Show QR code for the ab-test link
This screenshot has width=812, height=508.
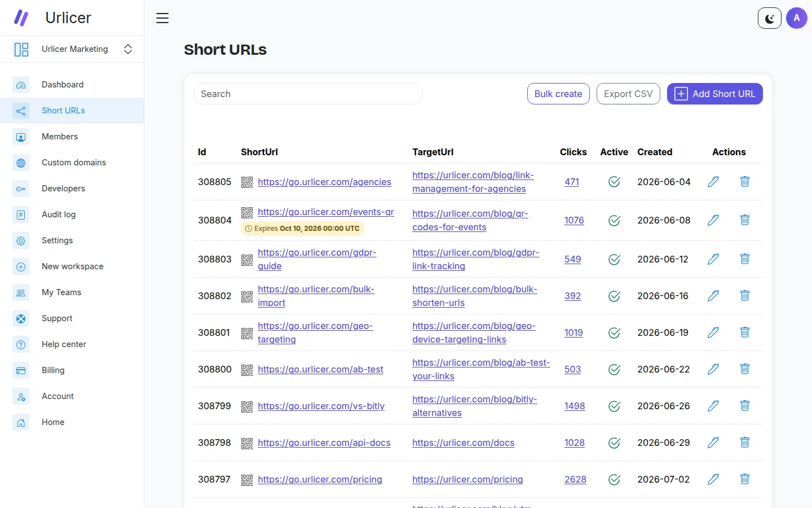(x=247, y=370)
